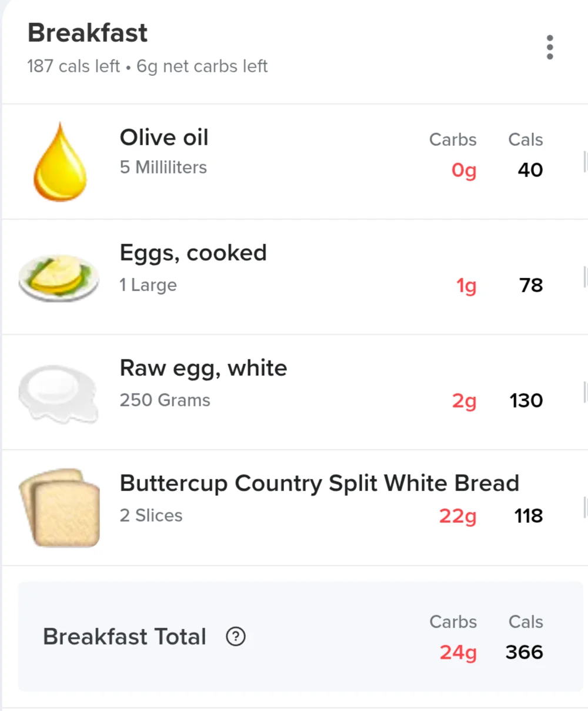Open the Breakfast Total help question mark
The image size is (588, 711).
[x=236, y=636]
